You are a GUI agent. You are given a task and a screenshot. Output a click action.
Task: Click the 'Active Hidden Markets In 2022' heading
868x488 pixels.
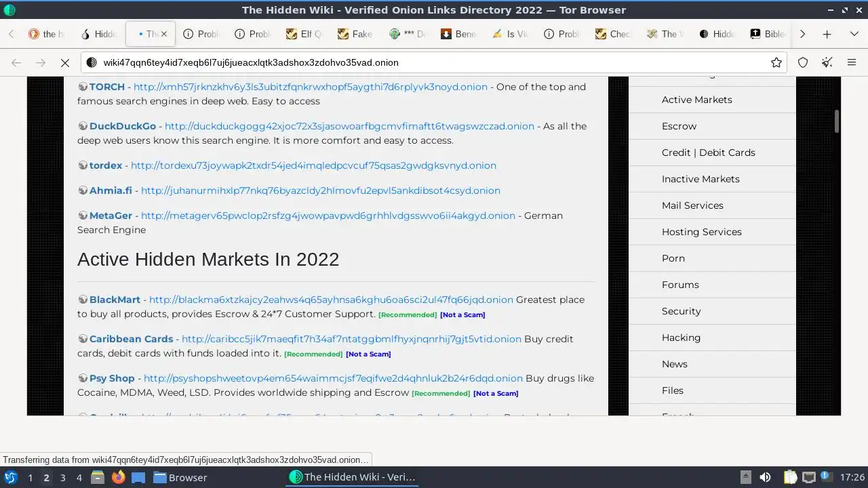pyautogui.click(x=208, y=260)
